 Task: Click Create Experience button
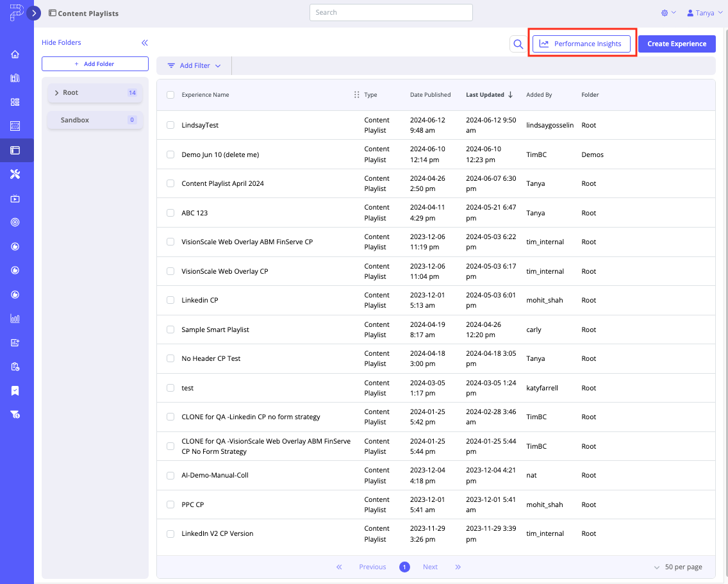(x=677, y=44)
